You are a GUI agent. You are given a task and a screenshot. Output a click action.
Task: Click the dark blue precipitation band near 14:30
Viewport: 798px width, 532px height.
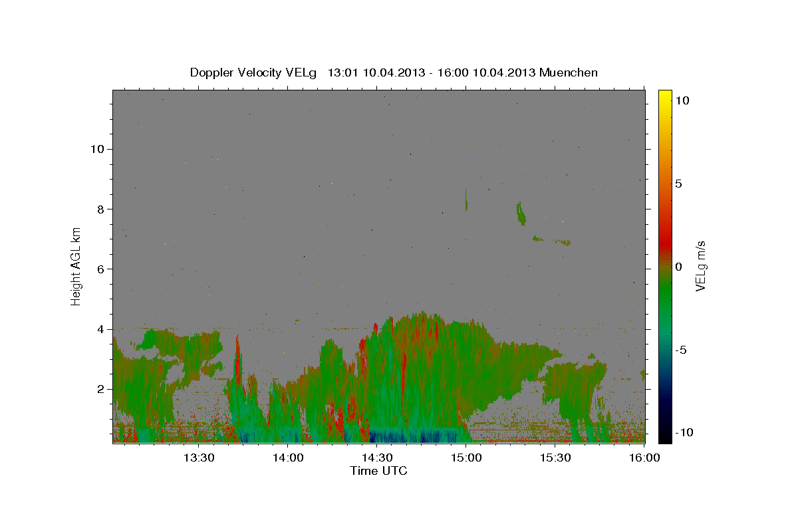click(412, 436)
